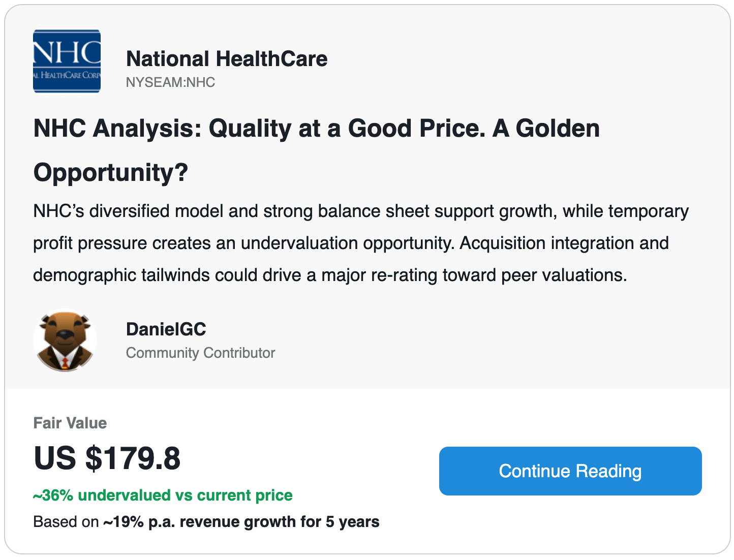The width and height of the screenshot is (734, 560).
Task: Click the word 'Opportunity?' in the headline
Action: (x=110, y=172)
